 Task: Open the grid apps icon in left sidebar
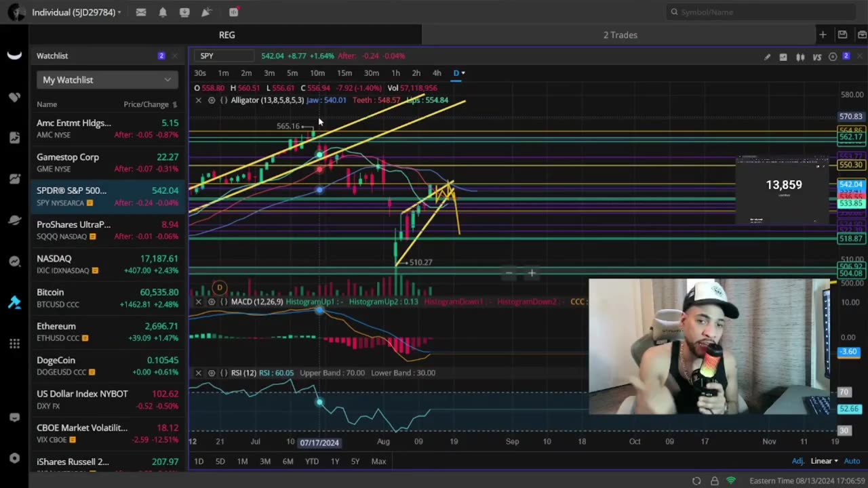point(14,344)
